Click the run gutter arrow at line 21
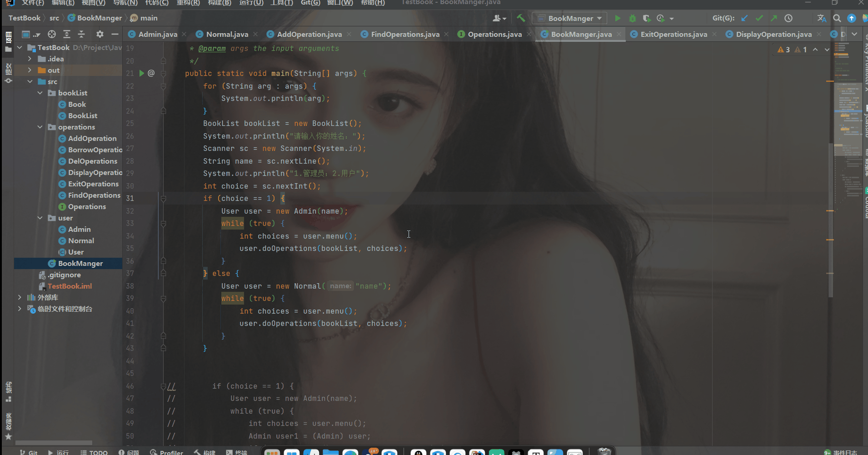 point(142,73)
